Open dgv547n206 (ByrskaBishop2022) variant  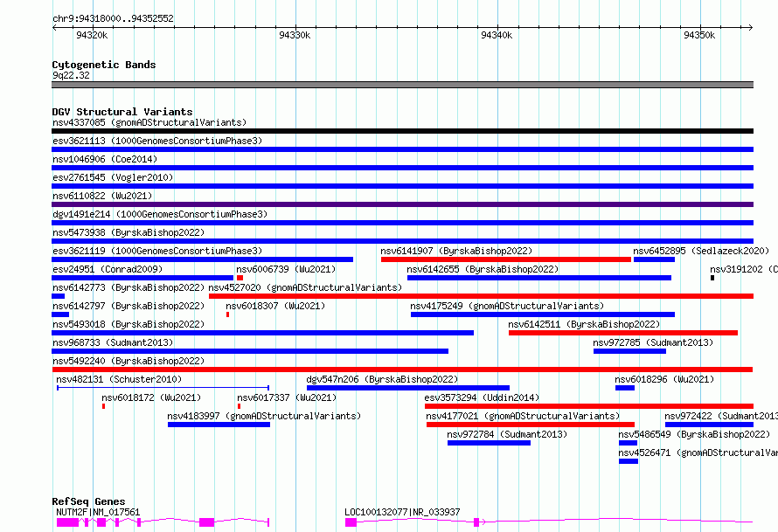click(382, 379)
